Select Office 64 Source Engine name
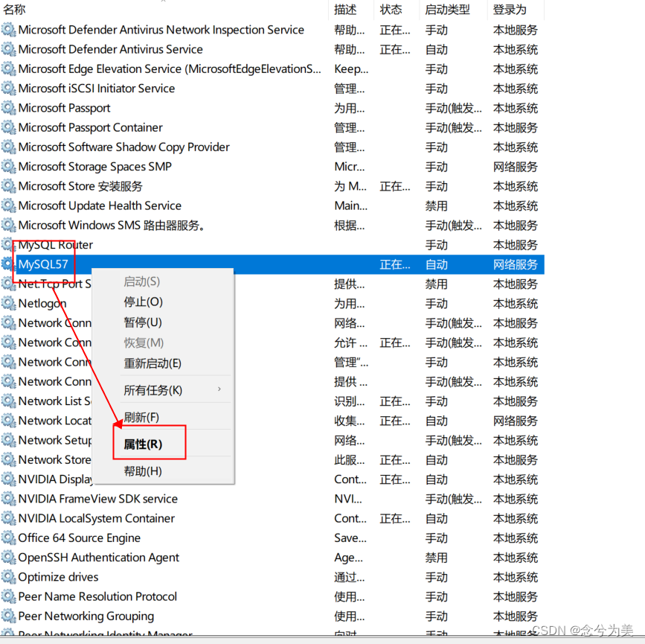The width and height of the screenshot is (645, 644). pyautogui.click(x=80, y=538)
